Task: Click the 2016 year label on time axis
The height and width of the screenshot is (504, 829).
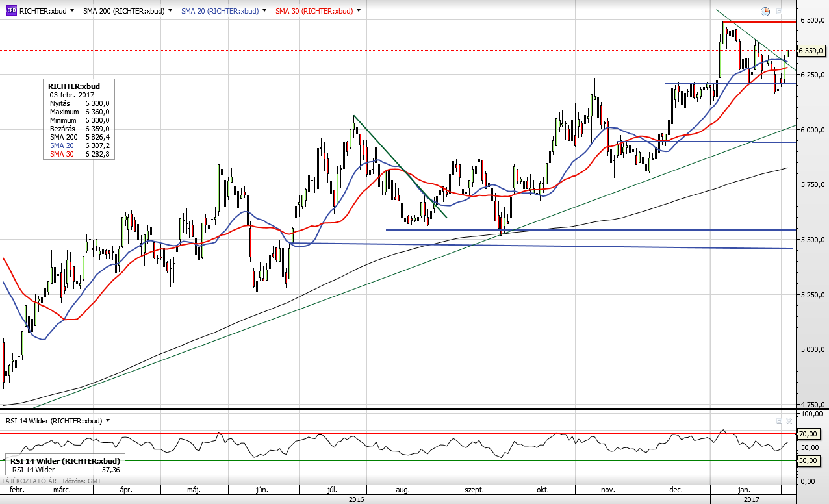Action: click(356, 499)
